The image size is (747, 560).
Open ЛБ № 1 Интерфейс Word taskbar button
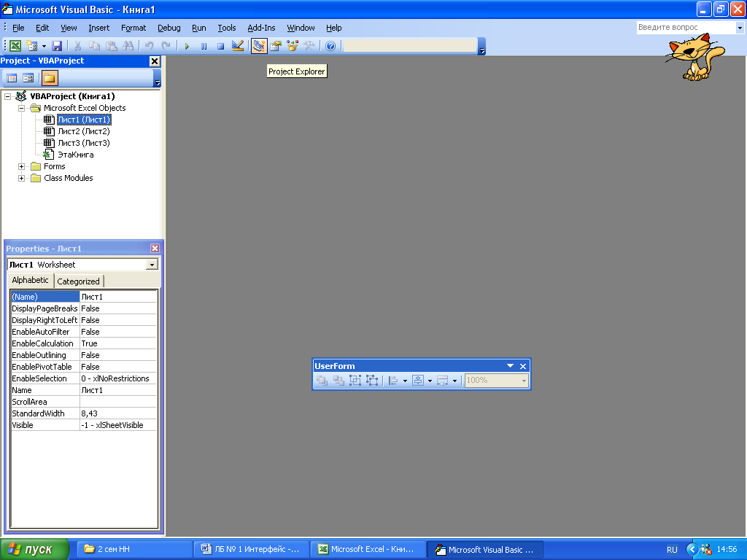click(251, 550)
